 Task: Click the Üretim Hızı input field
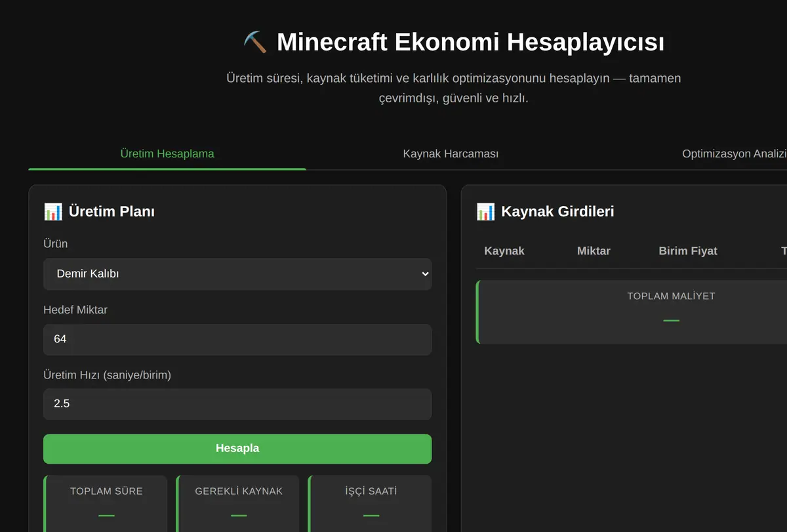pos(237,404)
